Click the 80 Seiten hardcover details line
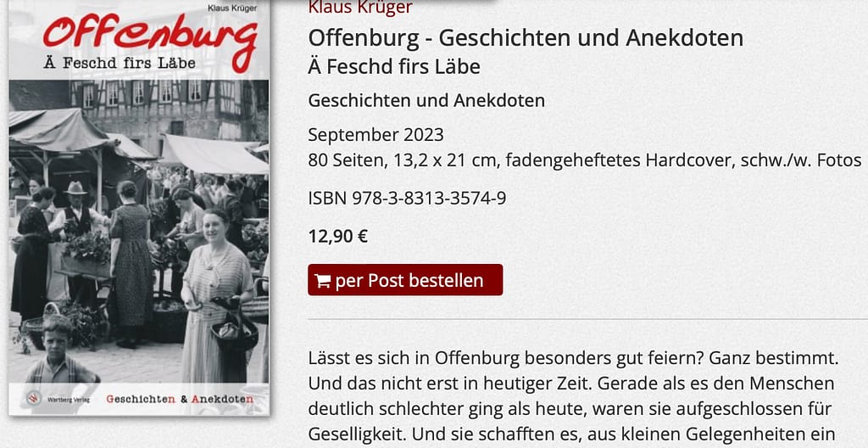The height and width of the screenshot is (448, 868). (x=585, y=161)
